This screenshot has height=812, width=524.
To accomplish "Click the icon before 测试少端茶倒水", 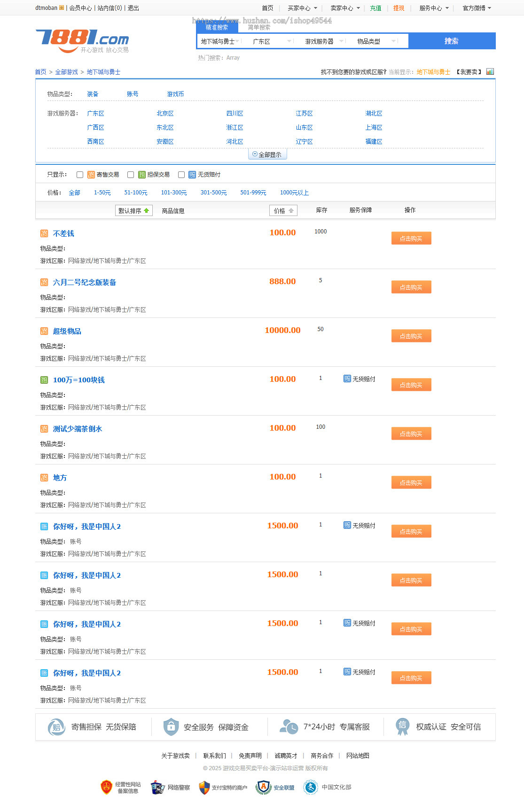I will click(44, 429).
